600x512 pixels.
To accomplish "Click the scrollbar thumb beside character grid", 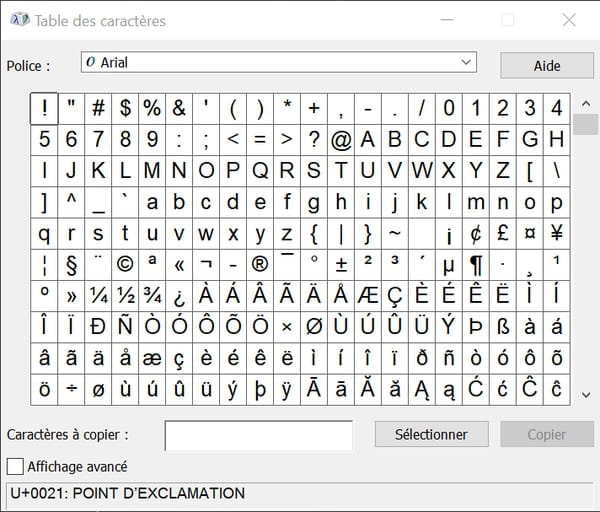I will tap(585, 124).
